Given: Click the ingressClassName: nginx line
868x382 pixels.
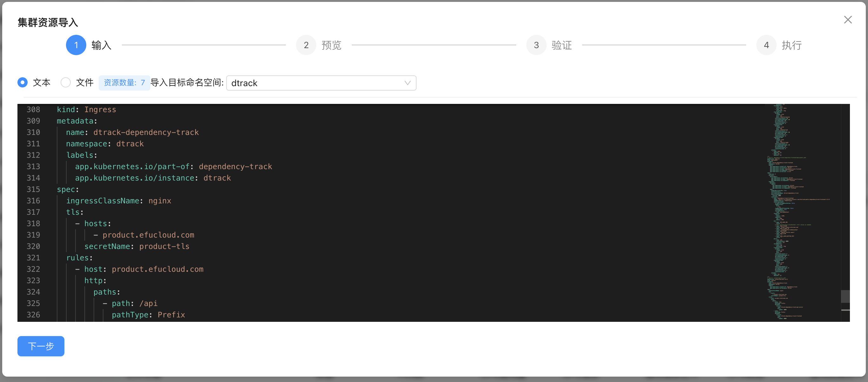Looking at the screenshot, I should coord(119,201).
